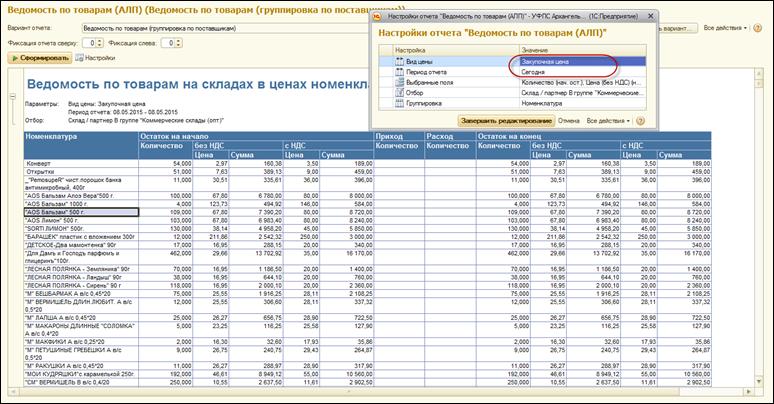This screenshot has height=404, width=774.
Task: Select the Номенклатура grouping value
Action: [x=583, y=103]
